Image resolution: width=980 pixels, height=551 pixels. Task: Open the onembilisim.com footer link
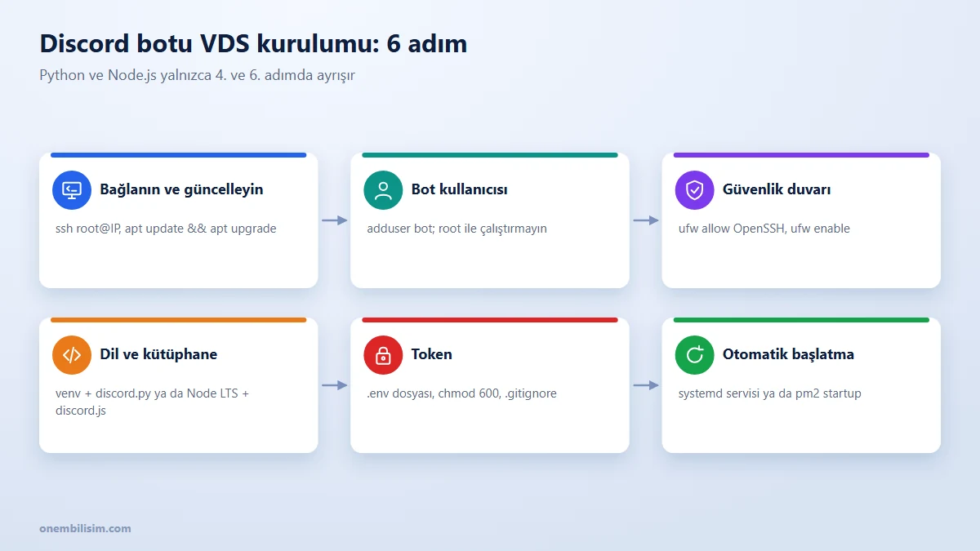pos(85,528)
